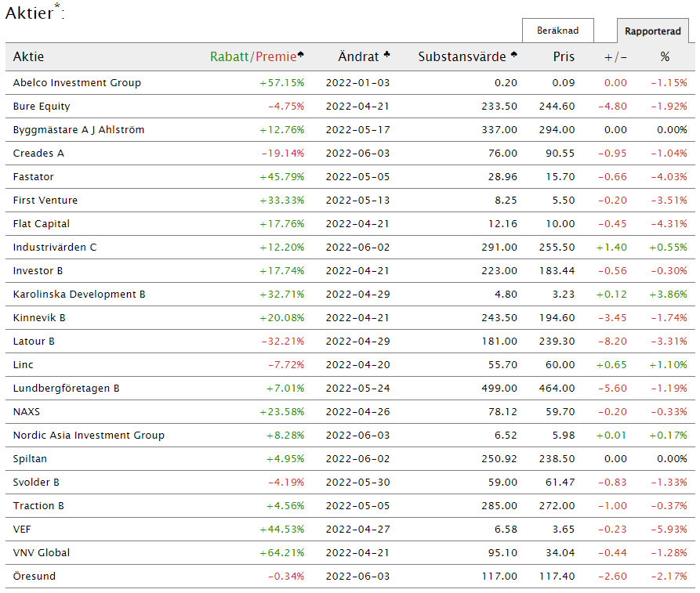Open the Abelco Investment Group stock link

77,83
